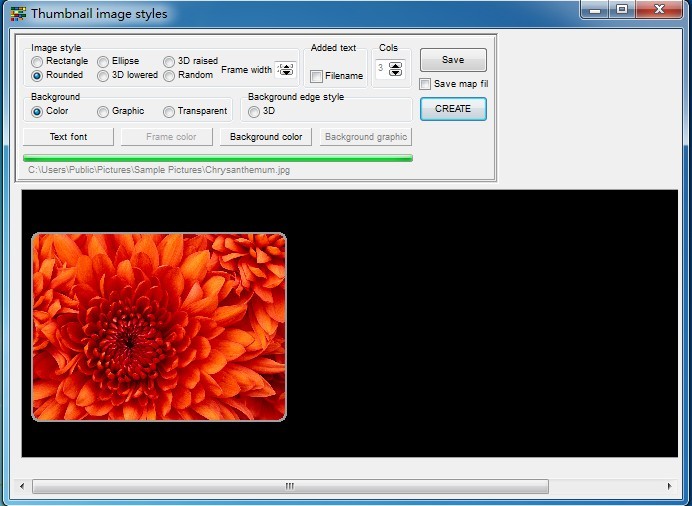
Task: Click the horizontal scrollbar right arrow
Action: pos(670,487)
